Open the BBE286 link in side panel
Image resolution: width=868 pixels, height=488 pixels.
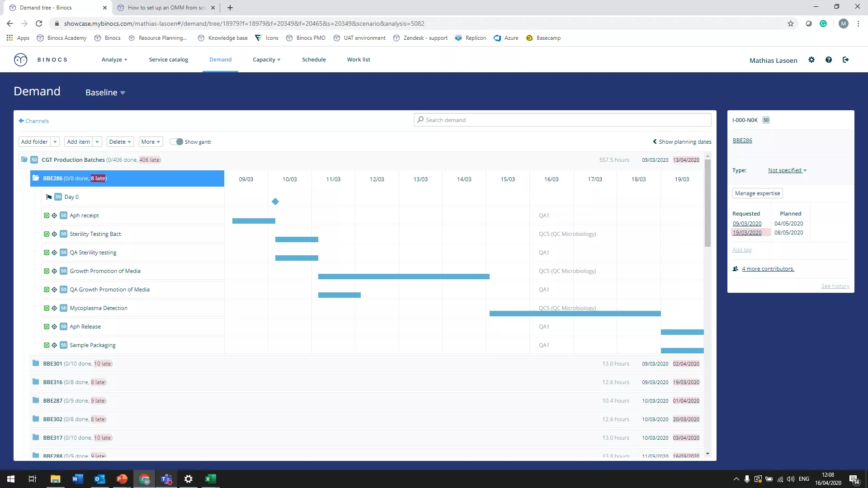pos(742,141)
